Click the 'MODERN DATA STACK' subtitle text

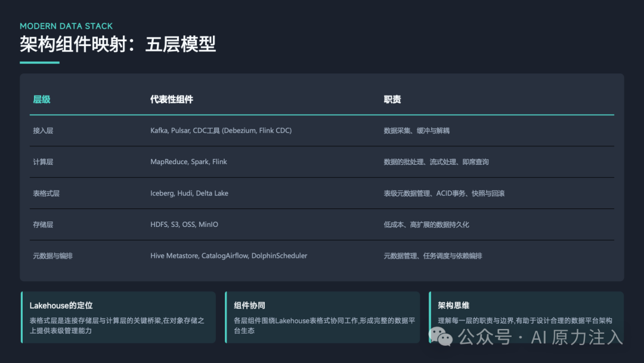point(66,26)
